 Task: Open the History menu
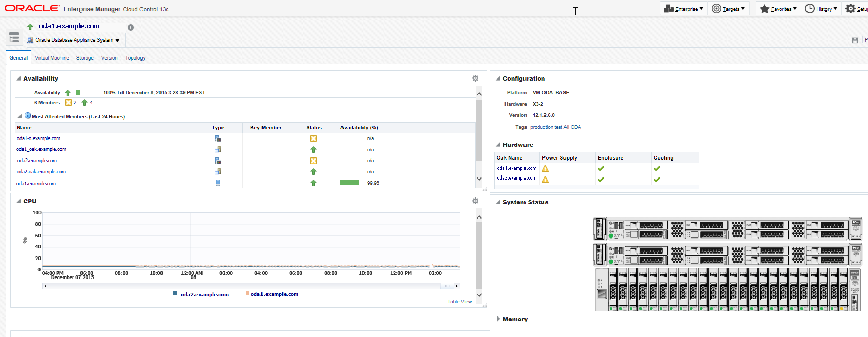click(820, 9)
